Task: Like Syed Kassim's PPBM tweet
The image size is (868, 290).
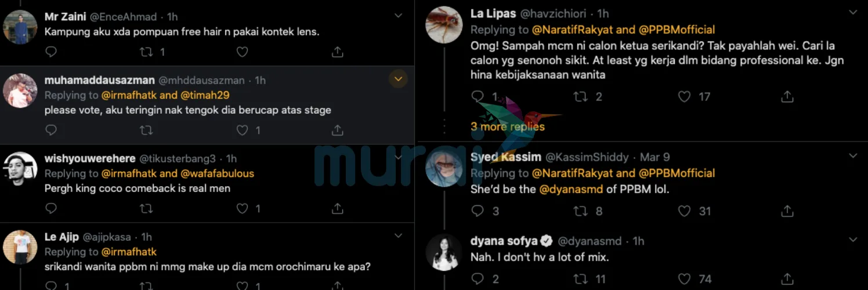Action: pyautogui.click(x=685, y=211)
